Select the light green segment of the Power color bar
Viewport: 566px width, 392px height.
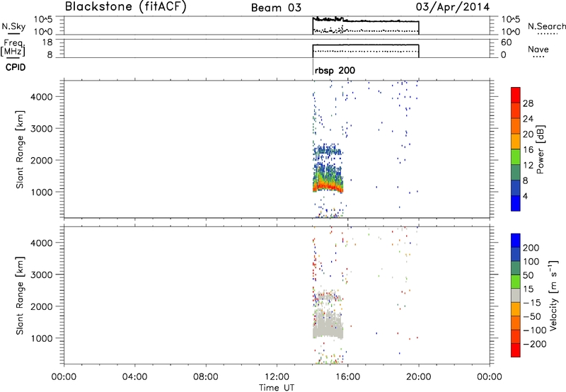click(516, 156)
